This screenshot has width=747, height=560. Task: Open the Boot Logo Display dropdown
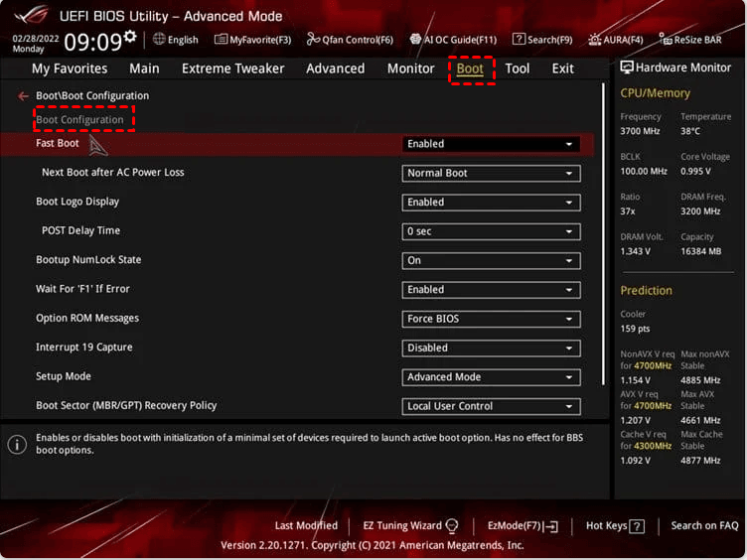[x=491, y=203]
